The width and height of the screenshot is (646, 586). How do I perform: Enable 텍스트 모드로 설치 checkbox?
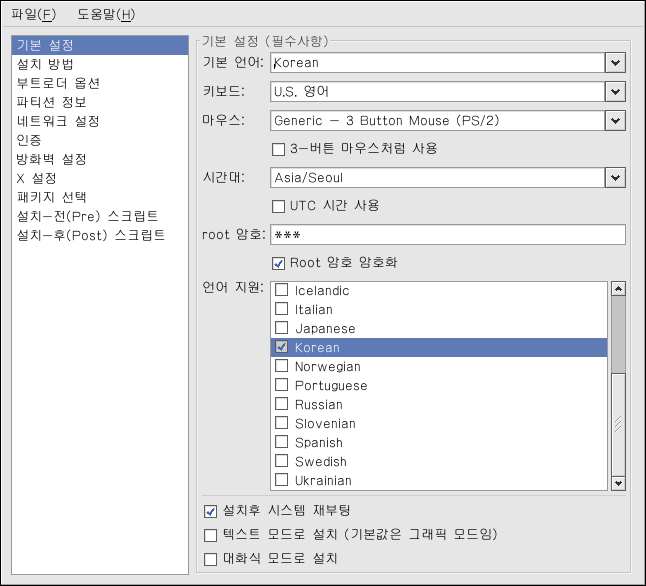[x=211, y=535]
